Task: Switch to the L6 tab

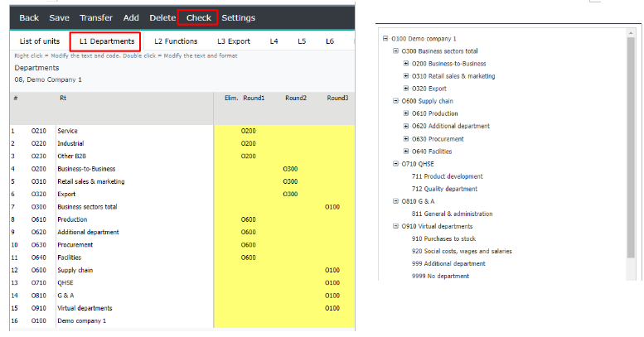Action: coord(330,41)
